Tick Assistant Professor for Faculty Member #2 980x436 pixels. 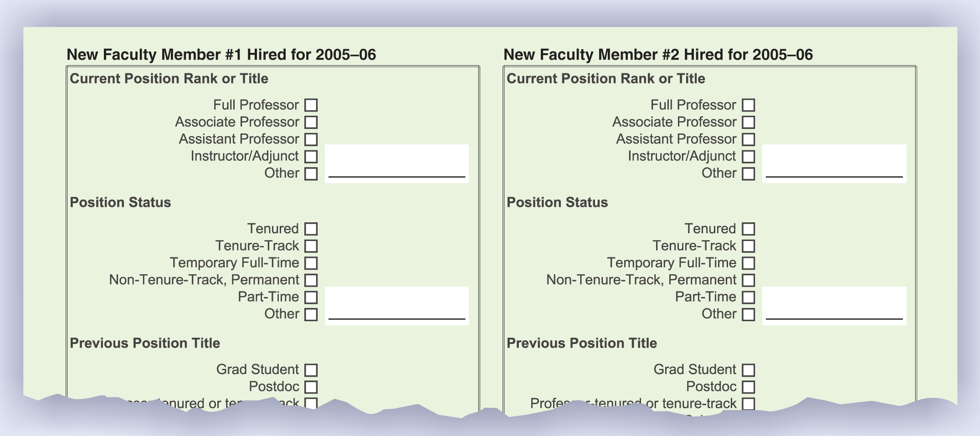(x=748, y=139)
